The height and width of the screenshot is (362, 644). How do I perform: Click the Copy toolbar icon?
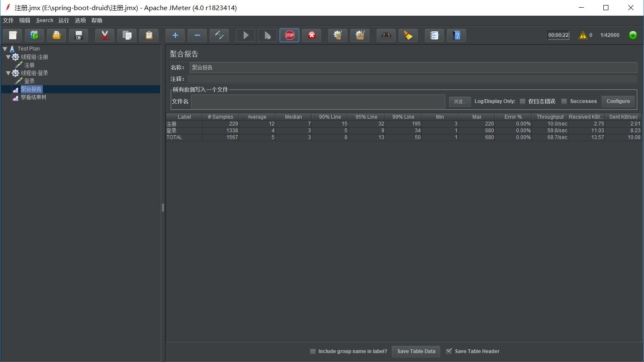point(127,35)
